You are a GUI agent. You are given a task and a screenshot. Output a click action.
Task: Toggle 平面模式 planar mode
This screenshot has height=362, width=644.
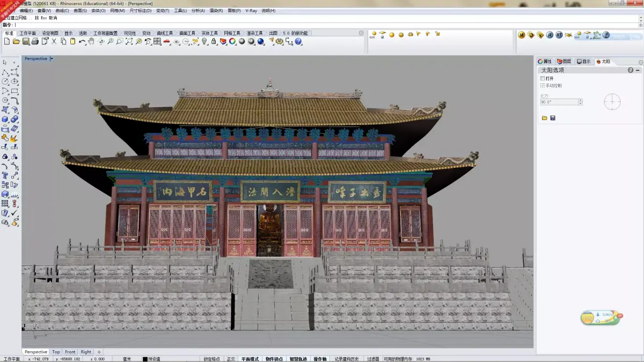click(250, 359)
